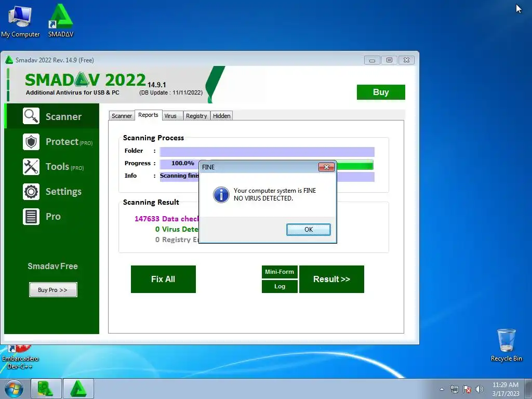The height and width of the screenshot is (399, 532).
Task: Click the 'Smadav Free' sidebar label
Action: click(x=52, y=266)
